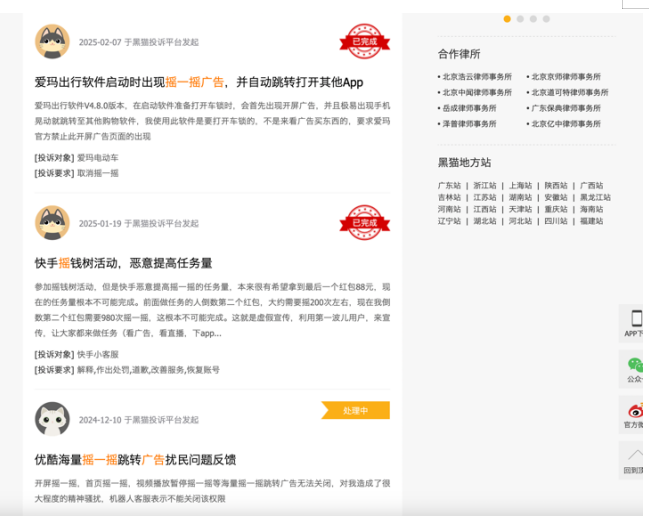This screenshot has width=659, height=521.
Task: Select the fourth carousel dot
Action: 546,19
